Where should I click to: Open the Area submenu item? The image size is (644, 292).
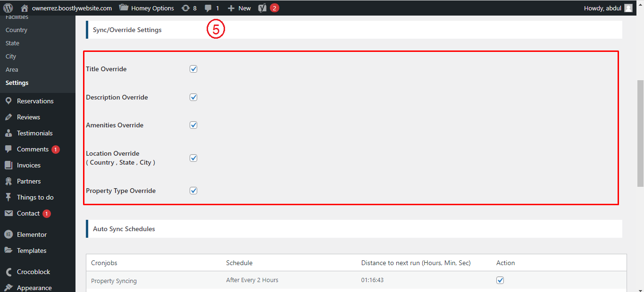coord(12,69)
